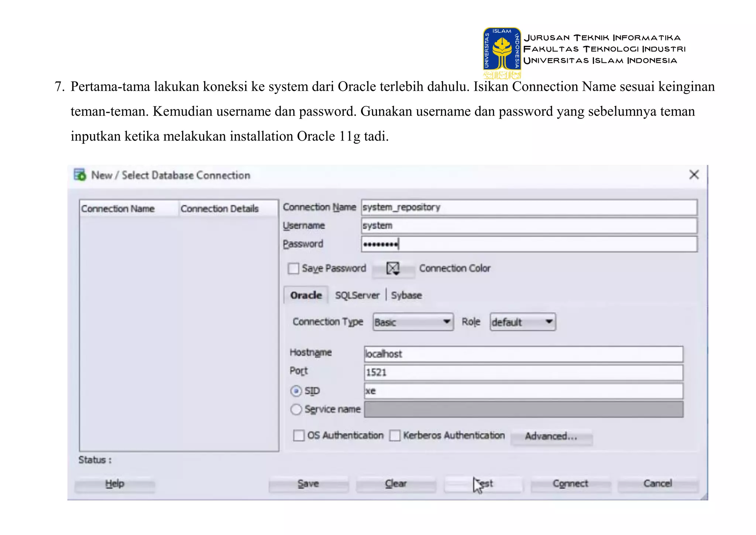Click the Hostname field containing localhost
Viewport: 756px width, 535px height.
click(x=523, y=354)
